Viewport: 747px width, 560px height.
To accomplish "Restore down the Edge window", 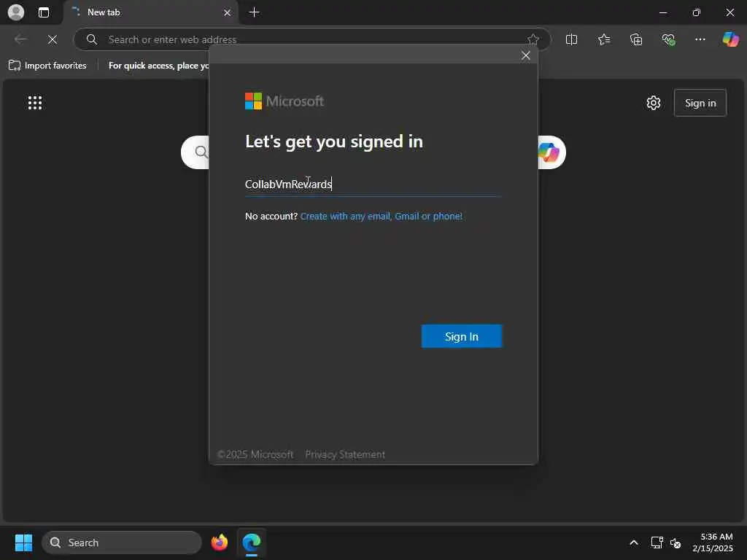I will [x=696, y=12].
